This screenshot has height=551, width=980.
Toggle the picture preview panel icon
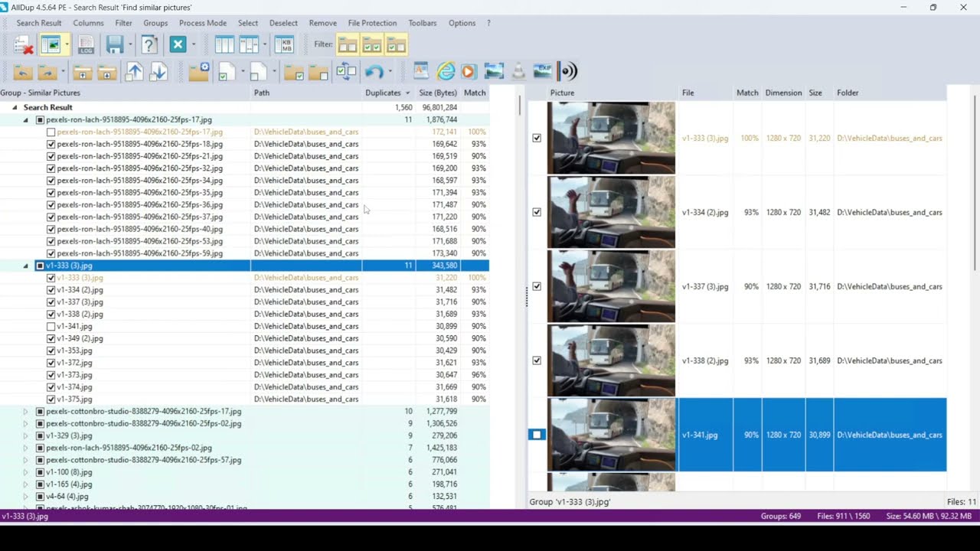(51, 44)
